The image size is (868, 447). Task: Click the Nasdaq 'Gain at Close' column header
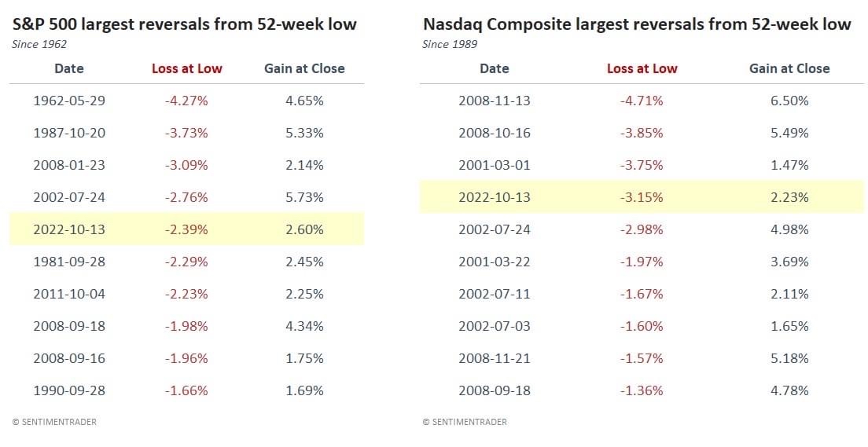789,68
